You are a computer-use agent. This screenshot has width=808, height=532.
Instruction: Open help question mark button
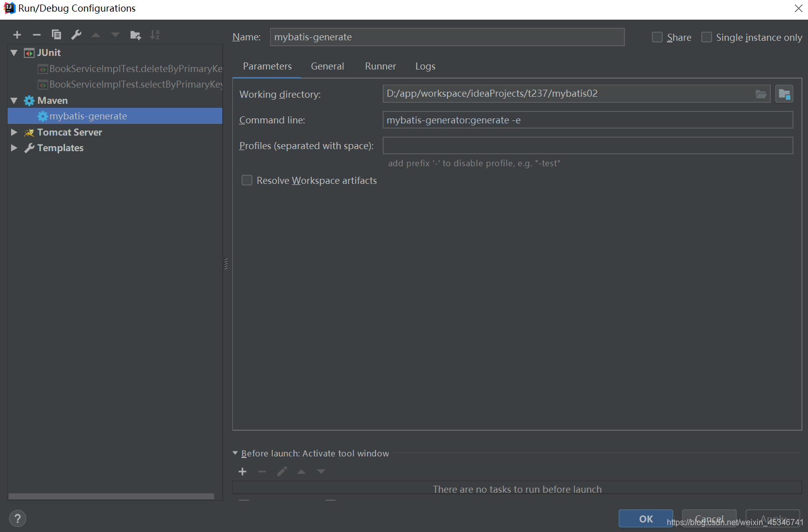point(18,518)
